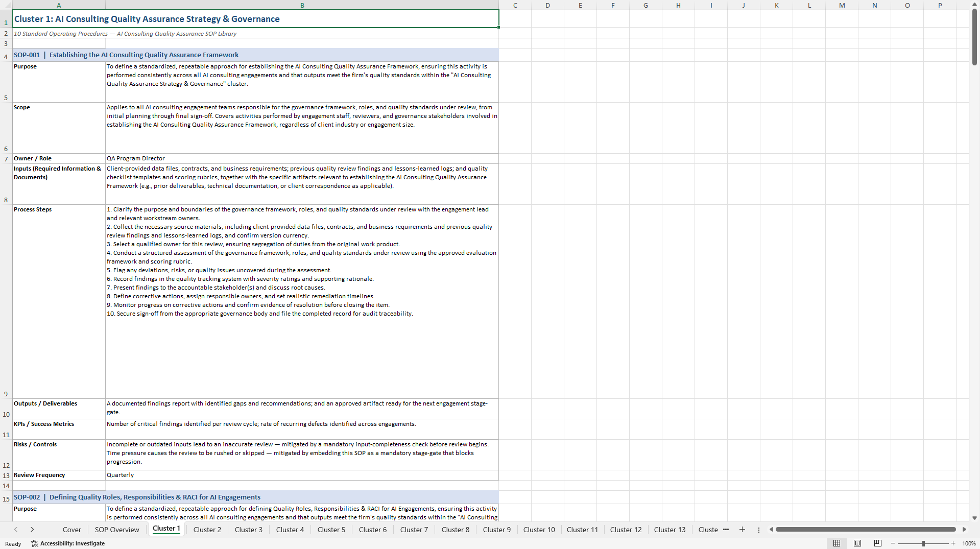Zoom in with plus icon
This screenshot has width=980, height=549.
953,543
